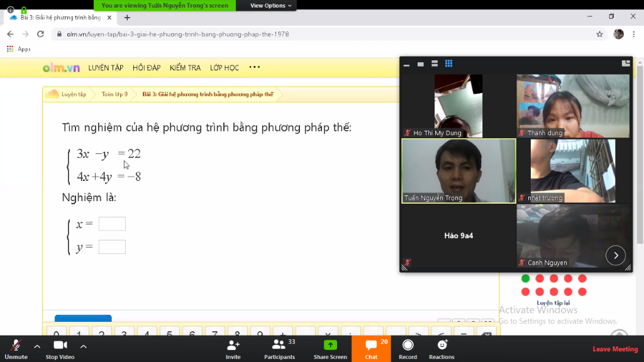Viewport: 644px width, 362px height.
Task: Click the Share Screen button
Action: point(330,349)
